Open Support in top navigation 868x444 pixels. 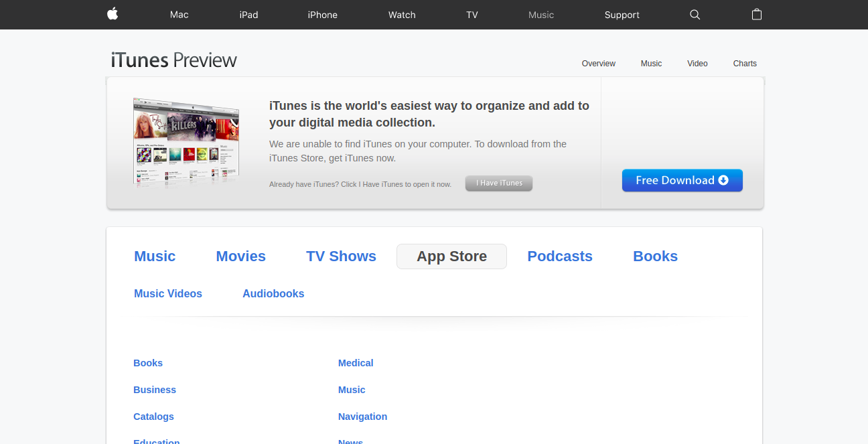[622, 15]
